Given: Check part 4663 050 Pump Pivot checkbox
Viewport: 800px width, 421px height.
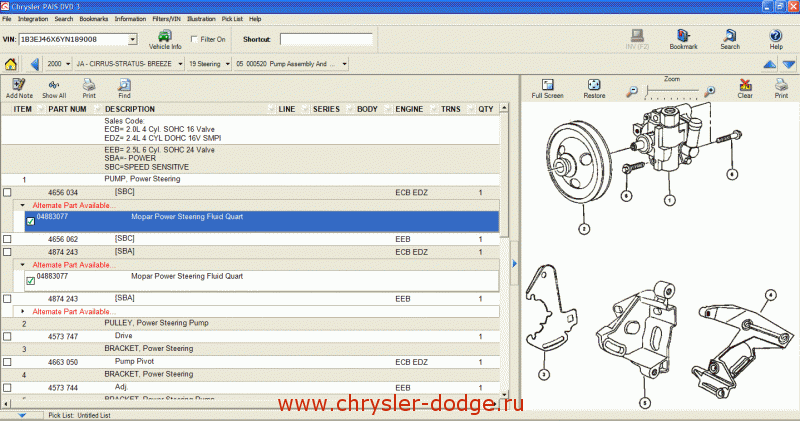Looking at the screenshot, I should 7,362.
